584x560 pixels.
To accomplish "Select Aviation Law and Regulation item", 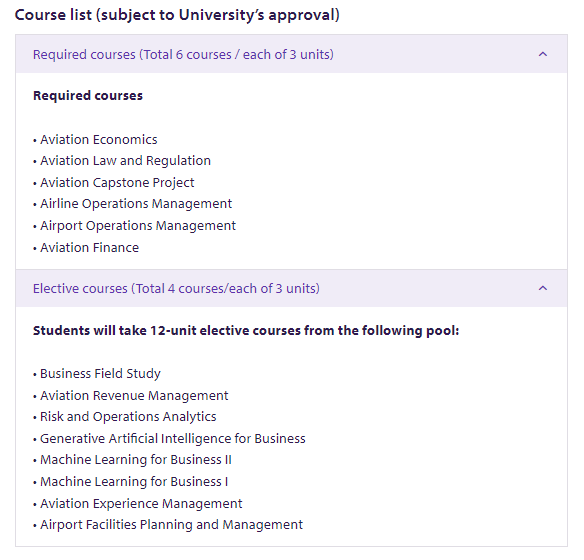I will click(126, 161).
